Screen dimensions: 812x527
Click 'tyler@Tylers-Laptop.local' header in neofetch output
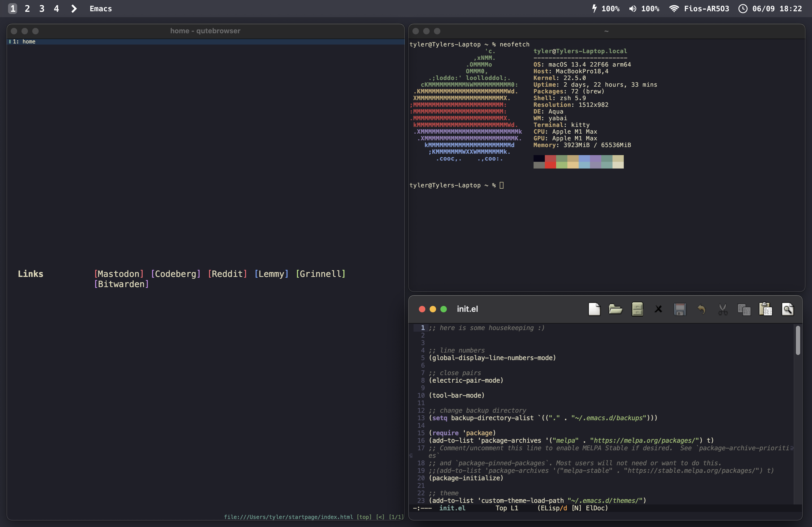point(580,51)
